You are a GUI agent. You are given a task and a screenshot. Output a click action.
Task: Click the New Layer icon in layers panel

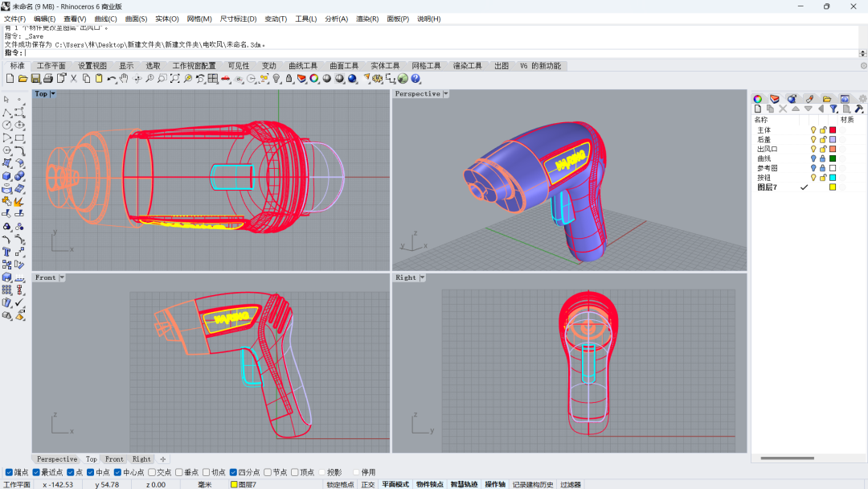(x=758, y=109)
